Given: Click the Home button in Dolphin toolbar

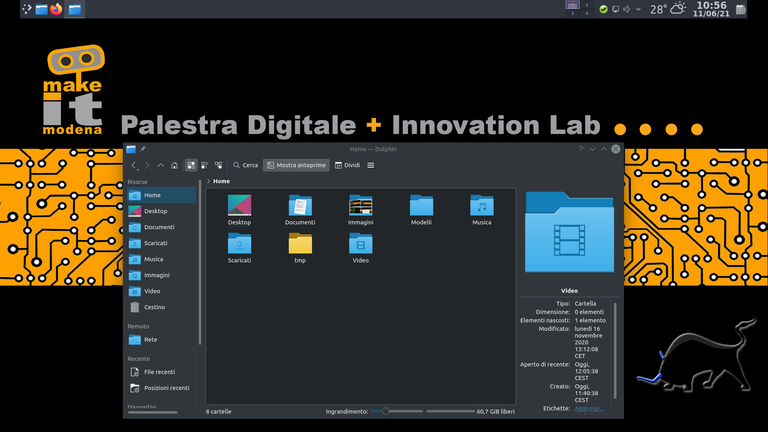Looking at the screenshot, I should (x=174, y=165).
